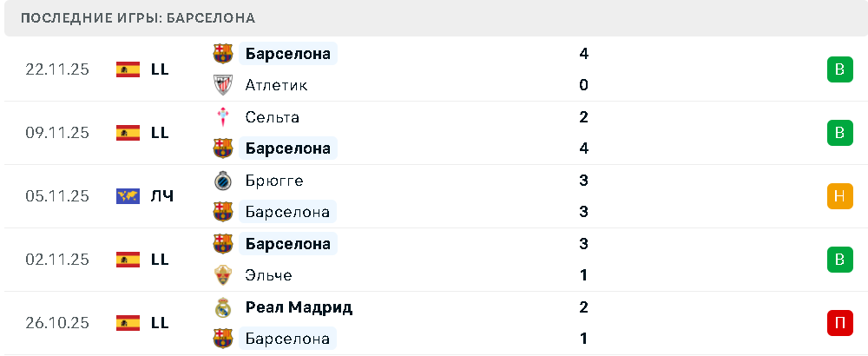Screen dimensions: 868x356
Task: Click the Celta club crest icon
Action: pyautogui.click(x=223, y=116)
